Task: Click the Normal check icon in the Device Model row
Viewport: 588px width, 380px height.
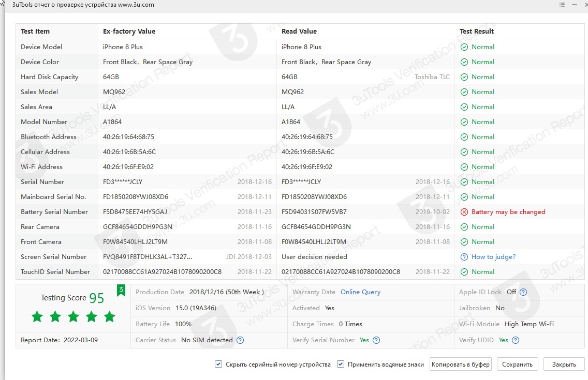Action: click(464, 47)
